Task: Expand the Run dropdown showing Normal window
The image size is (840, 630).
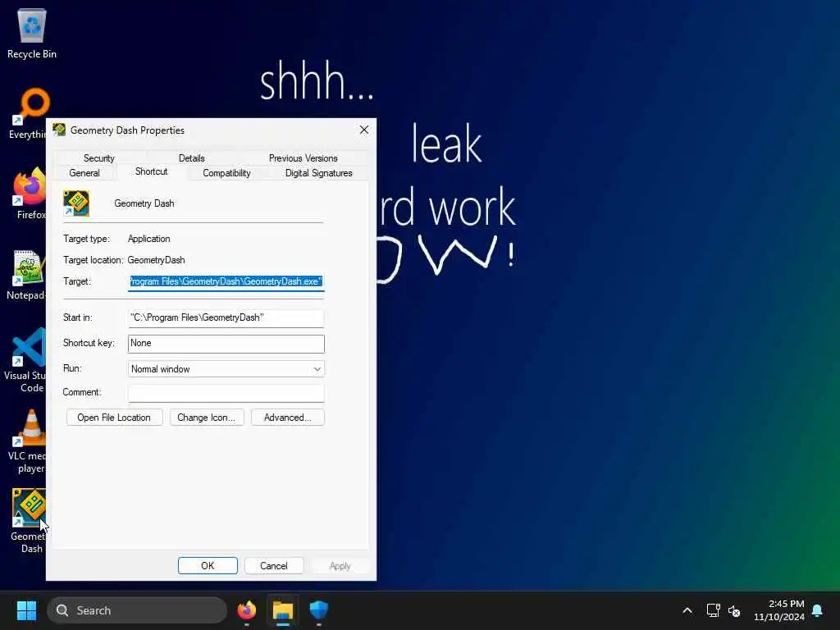Action: pyautogui.click(x=226, y=368)
